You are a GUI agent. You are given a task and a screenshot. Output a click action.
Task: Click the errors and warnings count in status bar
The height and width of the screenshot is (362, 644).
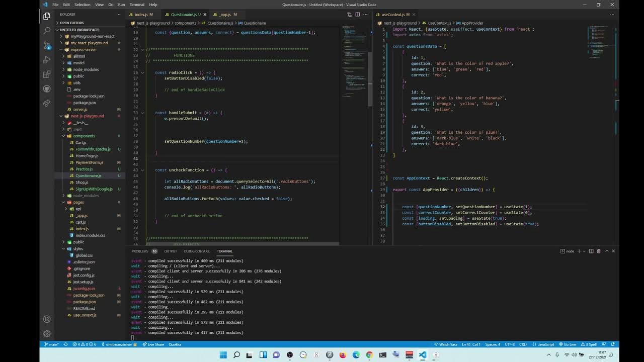(x=84, y=344)
